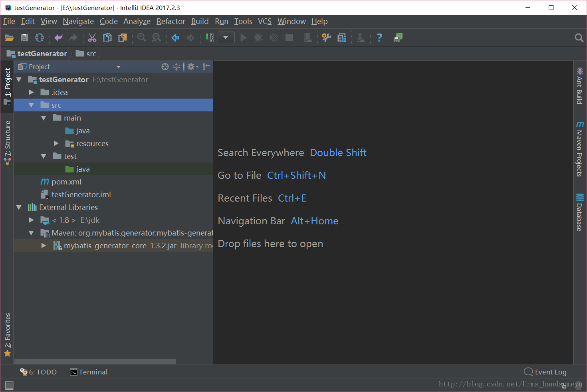
Task: Open the Tools menu
Action: click(x=243, y=21)
